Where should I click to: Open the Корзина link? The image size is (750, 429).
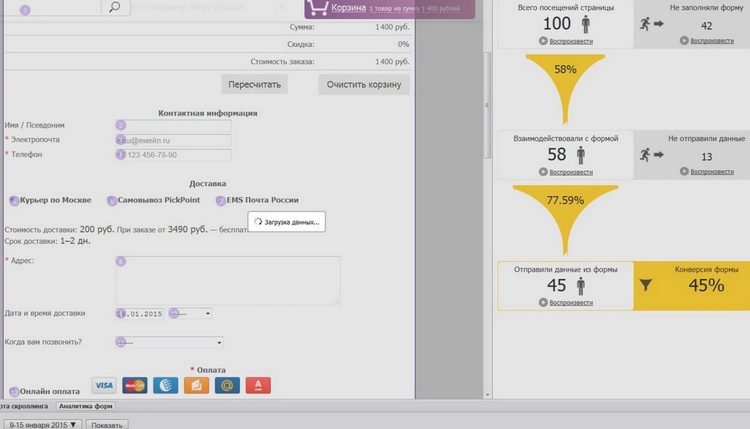pos(349,8)
